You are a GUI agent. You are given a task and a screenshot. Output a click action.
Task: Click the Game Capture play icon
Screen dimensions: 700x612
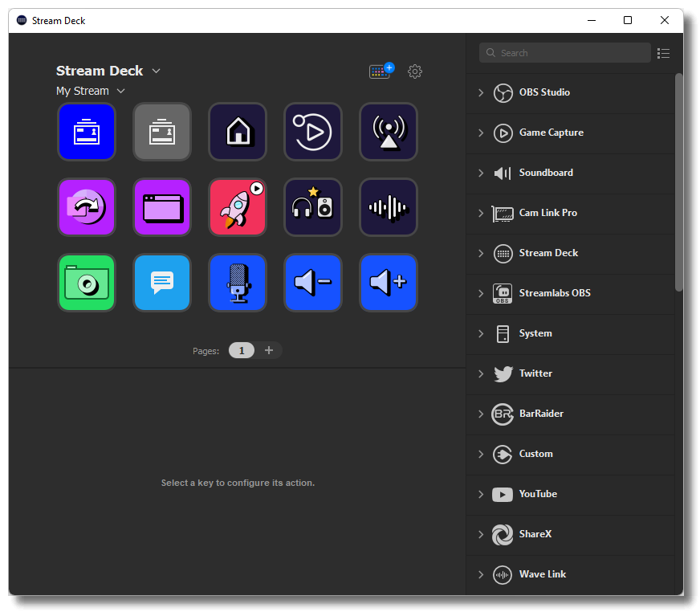pyautogui.click(x=503, y=133)
